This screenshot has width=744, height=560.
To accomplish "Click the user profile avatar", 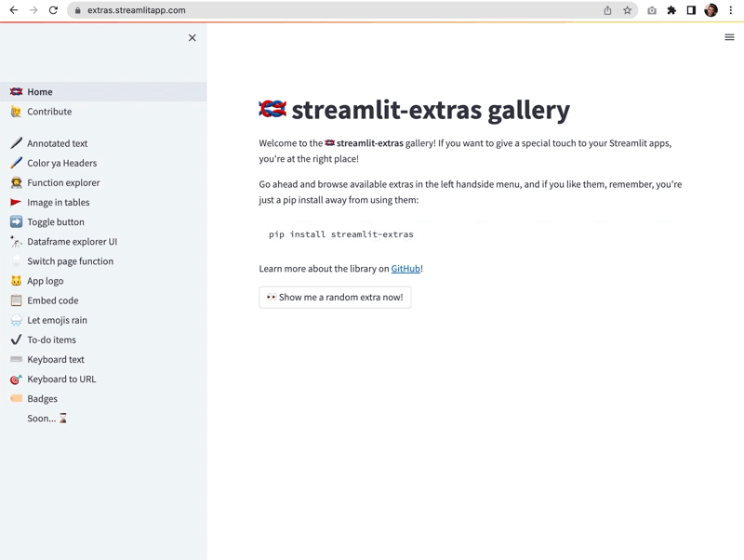I will click(711, 10).
